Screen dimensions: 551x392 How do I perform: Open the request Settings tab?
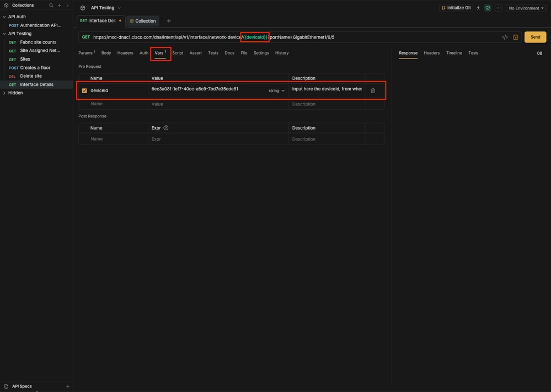[x=261, y=53]
